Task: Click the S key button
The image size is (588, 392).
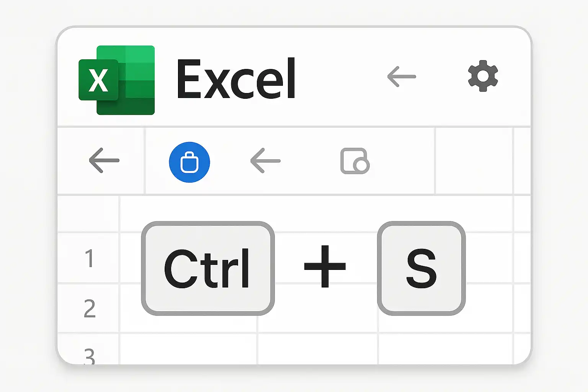Action: pyautogui.click(x=421, y=268)
